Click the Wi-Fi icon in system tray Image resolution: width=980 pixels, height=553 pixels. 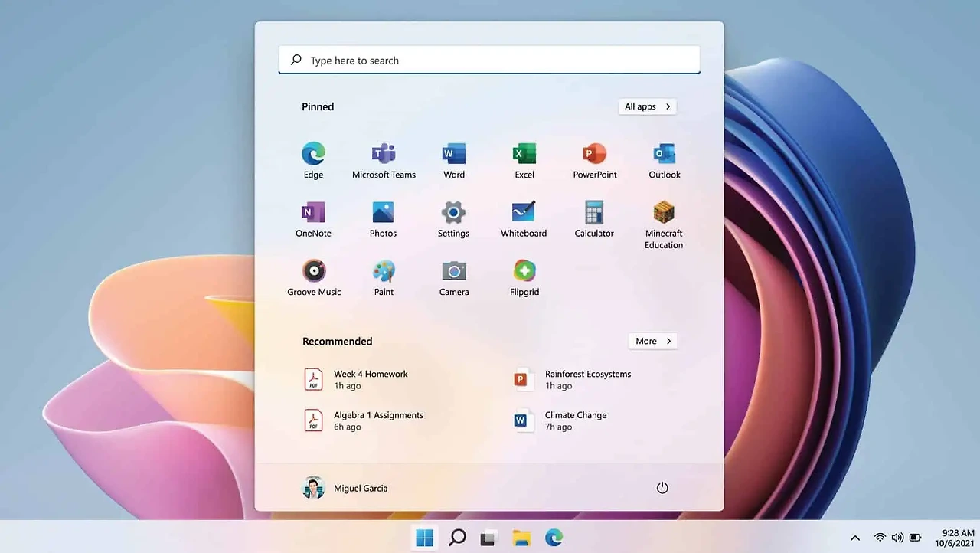(x=880, y=538)
